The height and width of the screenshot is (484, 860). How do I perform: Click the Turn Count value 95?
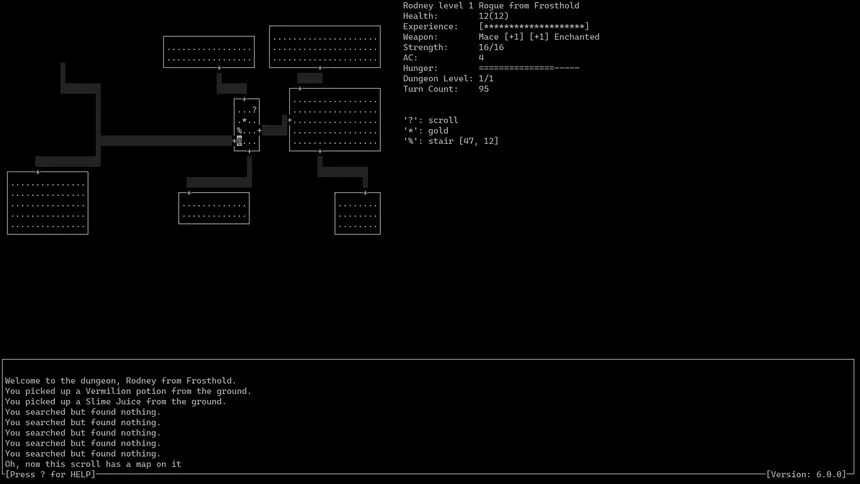click(483, 89)
